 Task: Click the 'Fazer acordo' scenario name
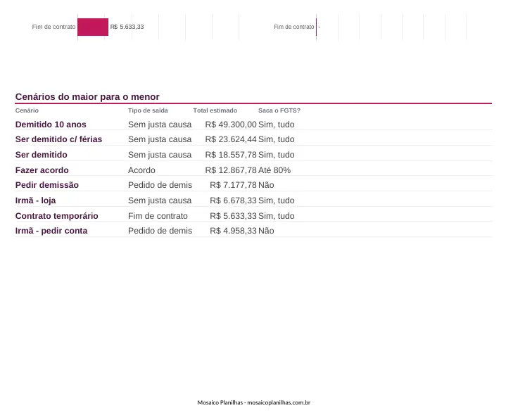[42, 170]
